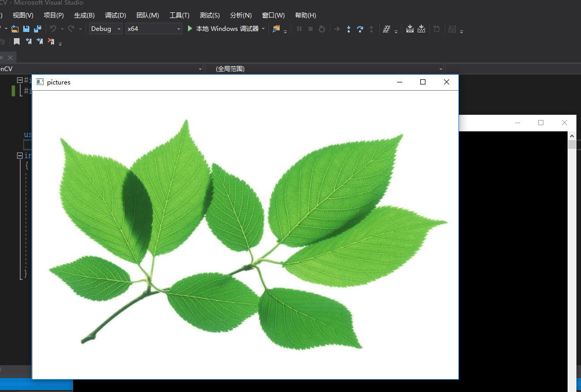Open the 帮助(H) menu

(305, 15)
